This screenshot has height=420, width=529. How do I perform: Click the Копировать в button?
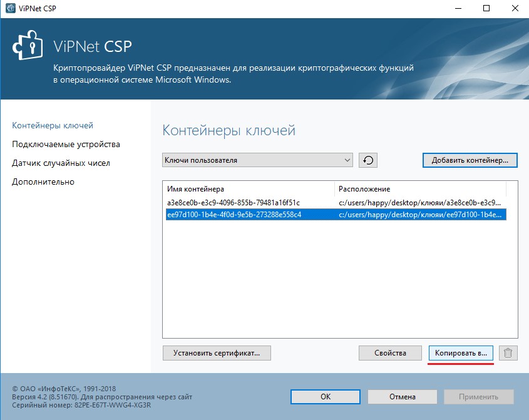tap(461, 353)
